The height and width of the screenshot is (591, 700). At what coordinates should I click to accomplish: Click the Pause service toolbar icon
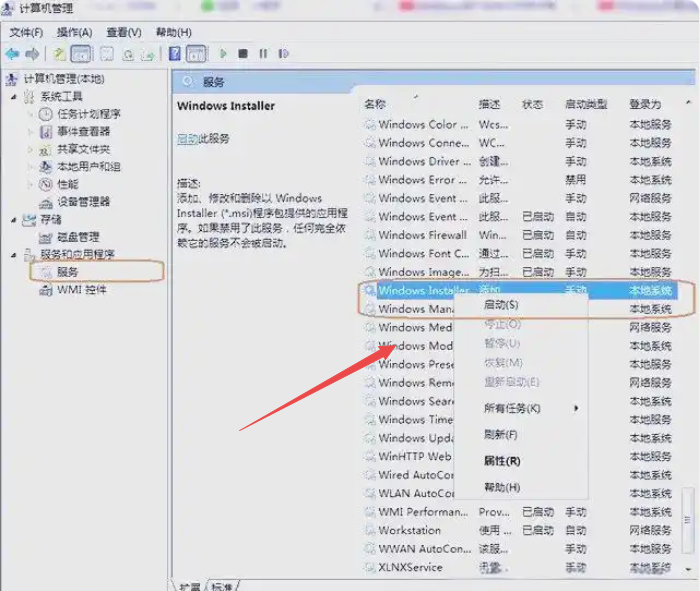coord(263,54)
